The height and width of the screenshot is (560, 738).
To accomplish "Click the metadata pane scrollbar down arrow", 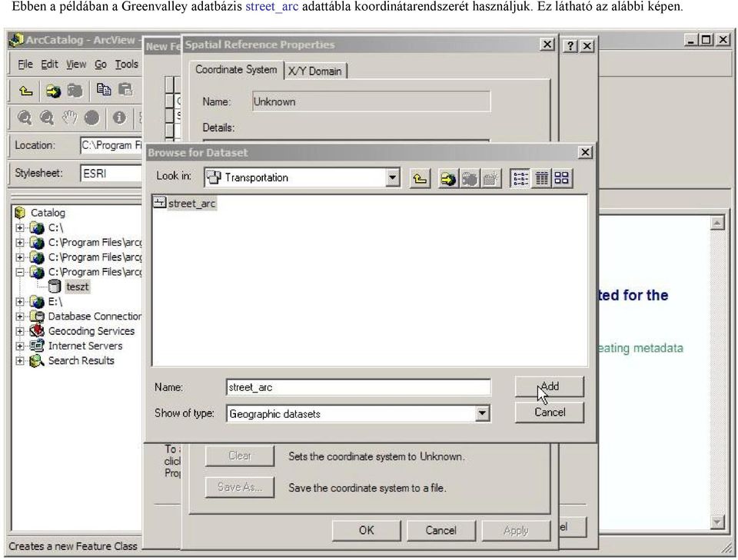I will click(x=716, y=522).
